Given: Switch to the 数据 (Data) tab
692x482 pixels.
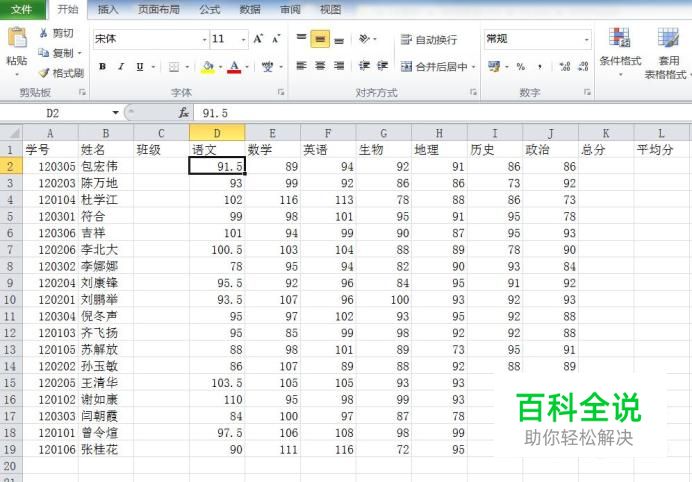Looking at the screenshot, I should [x=249, y=9].
